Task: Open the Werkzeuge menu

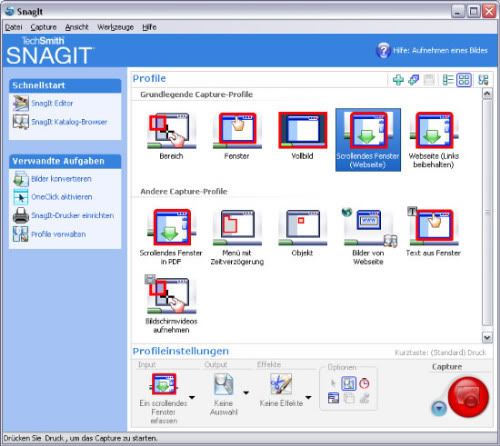Action: 115,27
